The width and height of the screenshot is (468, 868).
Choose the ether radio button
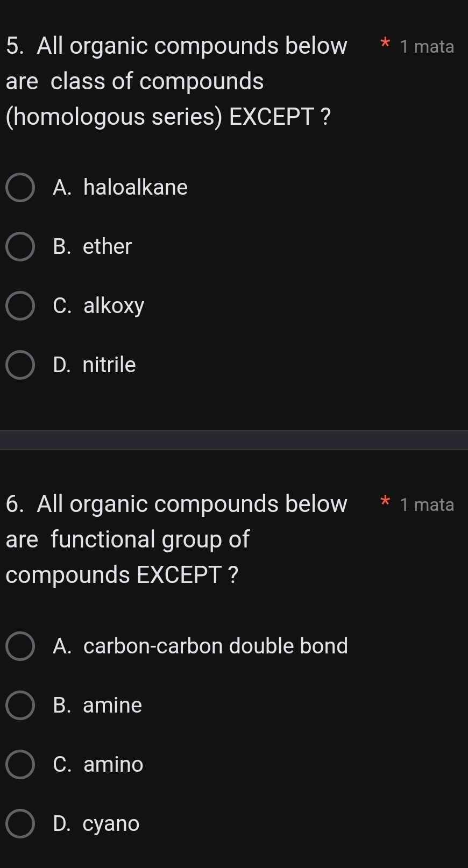coord(20,247)
